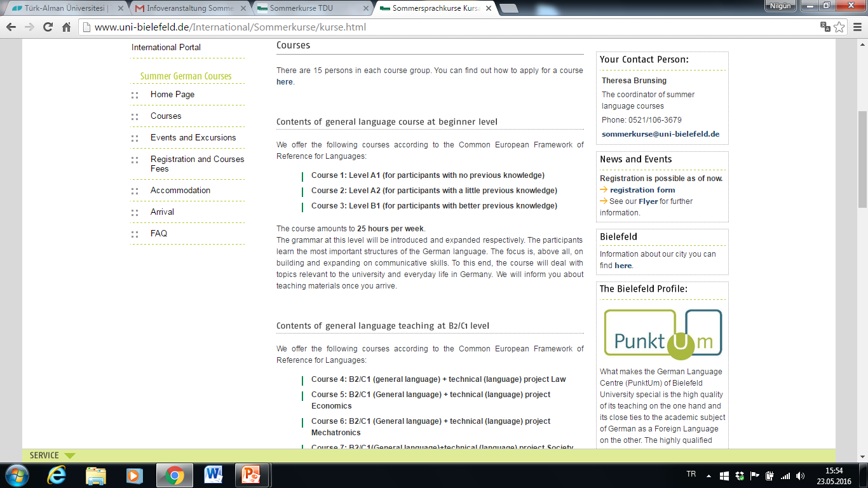Open International Portal link
868x488 pixels.
[x=166, y=47]
